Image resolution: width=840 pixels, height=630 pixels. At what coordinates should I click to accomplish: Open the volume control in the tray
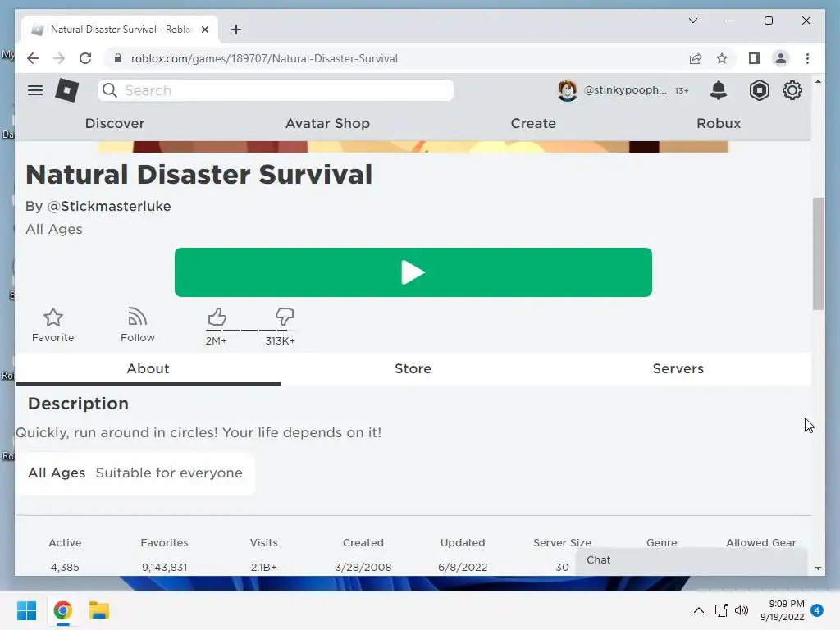point(742,610)
